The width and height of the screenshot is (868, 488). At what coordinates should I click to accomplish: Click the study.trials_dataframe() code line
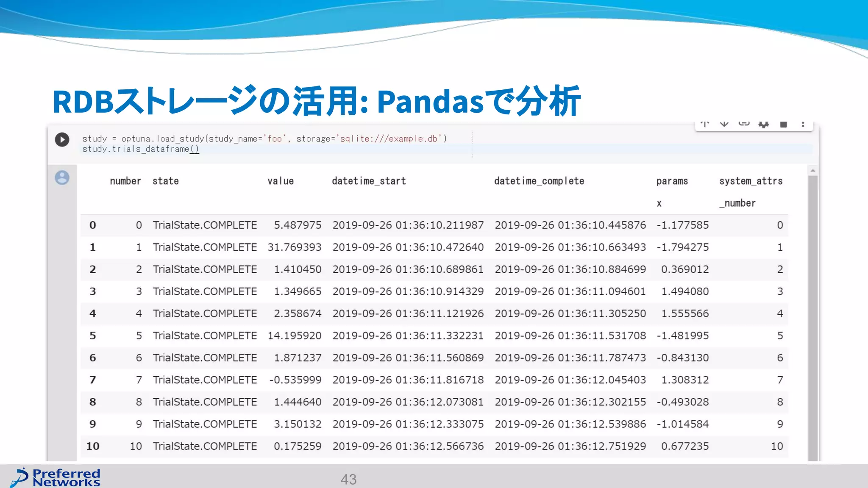click(x=140, y=149)
